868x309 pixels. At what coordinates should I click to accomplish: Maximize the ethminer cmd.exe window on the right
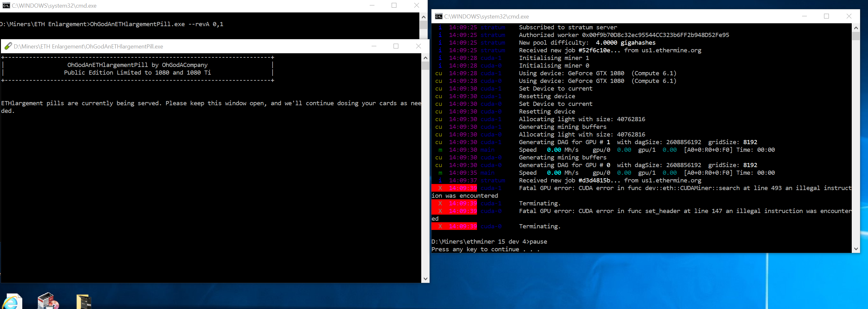[827, 16]
